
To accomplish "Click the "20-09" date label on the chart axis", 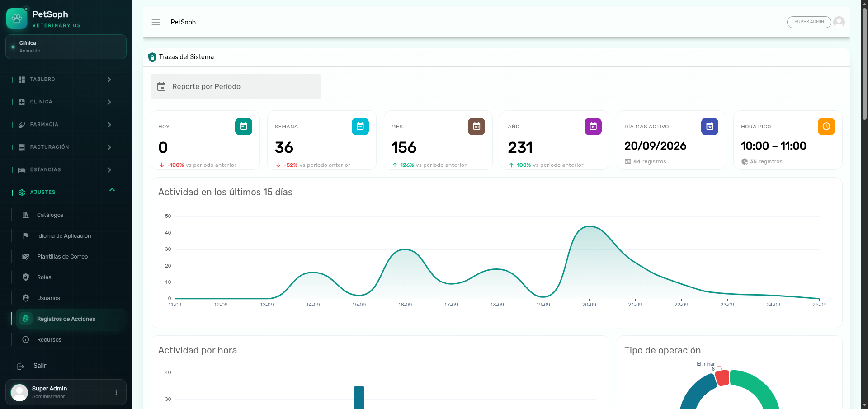I will (x=589, y=305).
